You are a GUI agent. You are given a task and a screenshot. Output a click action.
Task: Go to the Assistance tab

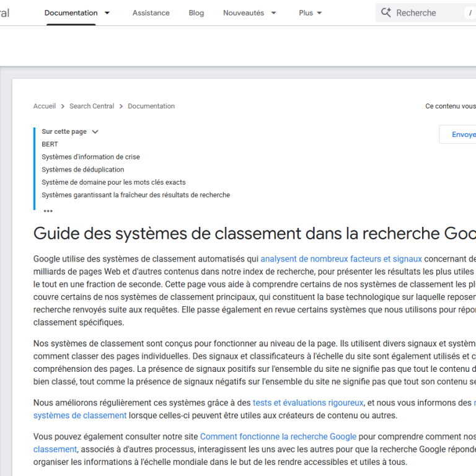(x=151, y=13)
